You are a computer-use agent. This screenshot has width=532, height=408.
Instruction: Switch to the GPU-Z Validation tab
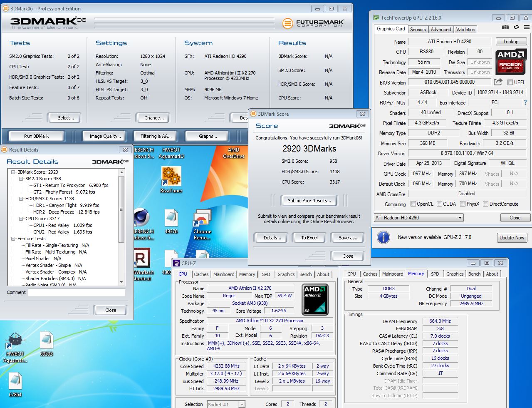point(465,30)
